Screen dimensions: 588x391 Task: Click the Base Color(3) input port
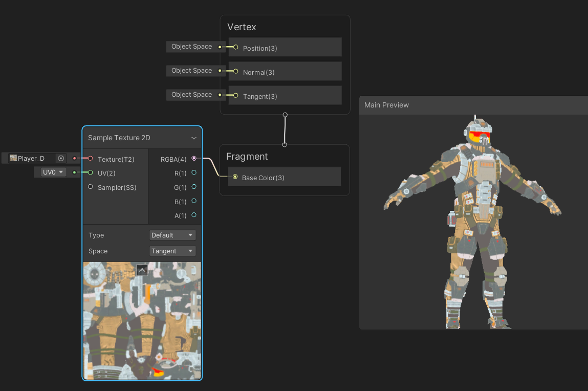coord(235,177)
